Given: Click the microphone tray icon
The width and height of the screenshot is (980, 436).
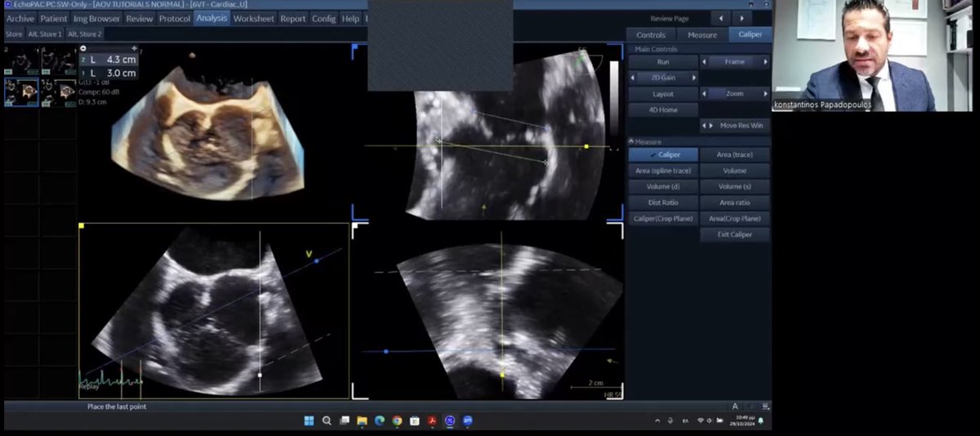Looking at the screenshot, I should [x=670, y=420].
